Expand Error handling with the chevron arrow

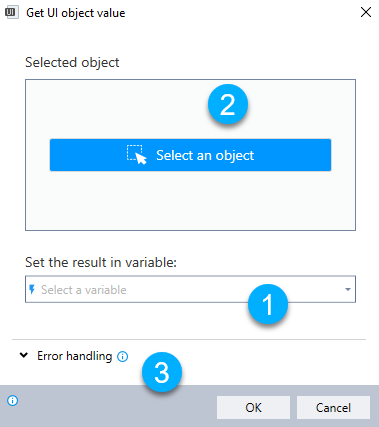pyautogui.click(x=24, y=355)
